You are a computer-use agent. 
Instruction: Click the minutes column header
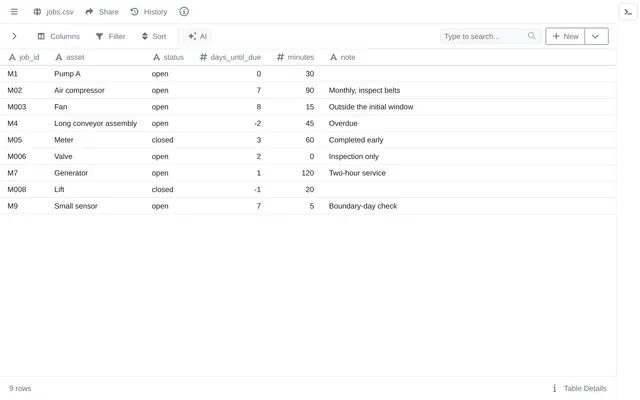(296, 57)
